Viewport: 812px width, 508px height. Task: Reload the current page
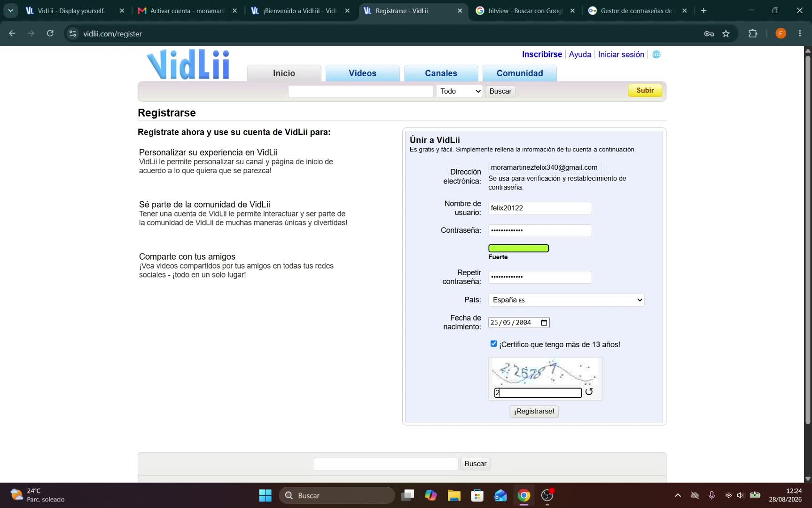tap(50, 33)
